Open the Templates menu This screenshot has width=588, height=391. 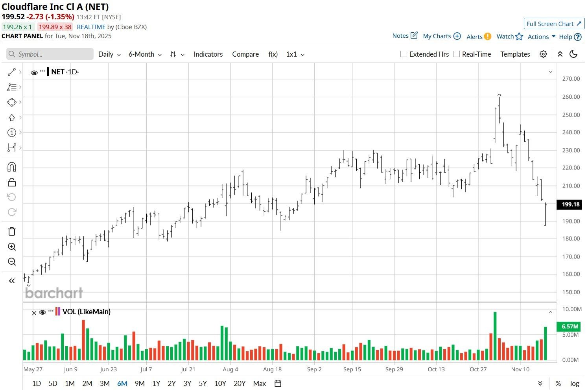[515, 54]
